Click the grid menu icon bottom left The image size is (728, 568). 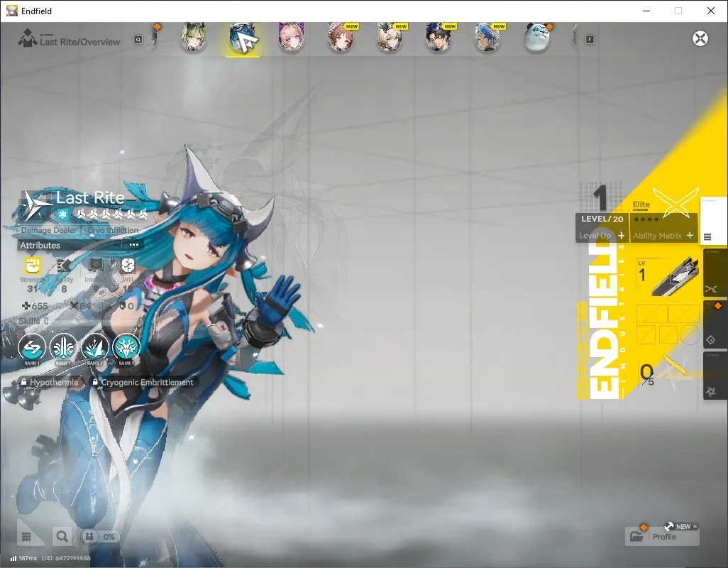pos(26,537)
